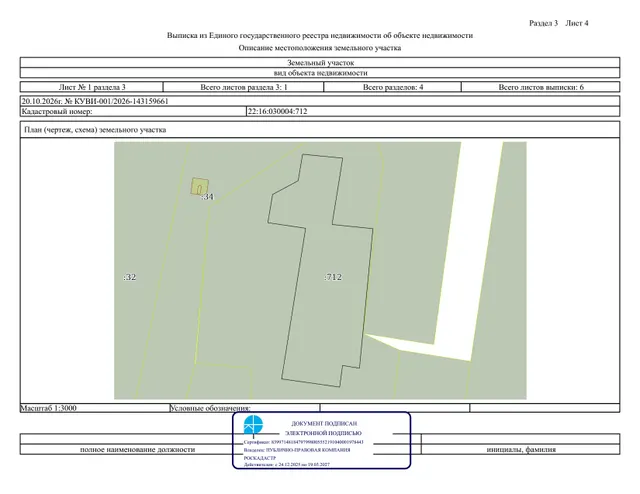Click the 'Всего листов выписки: 6' cell
Image resolution: width=640 pixels, height=494 pixels.
[x=541, y=87]
